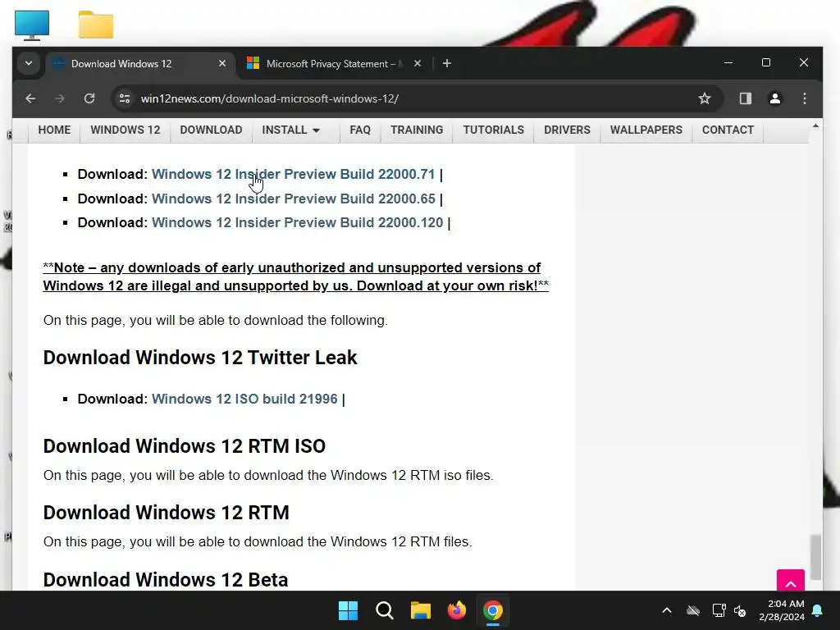Open Insider Preview Build 22000.65 link

[x=294, y=199]
